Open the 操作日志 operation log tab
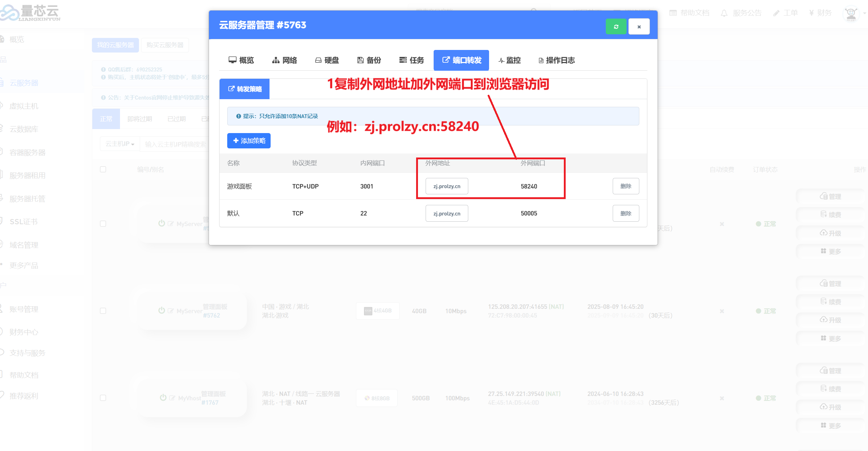Image resolution: width=868 pixels, height=451 pixels. click(x=557, y=60)
